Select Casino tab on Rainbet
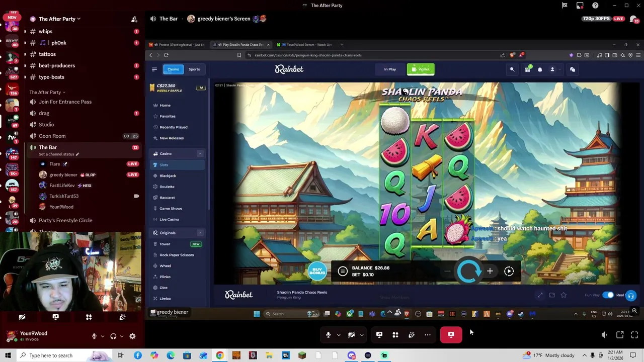The width and height of the screenshot is (644, 362). (173, 69)
